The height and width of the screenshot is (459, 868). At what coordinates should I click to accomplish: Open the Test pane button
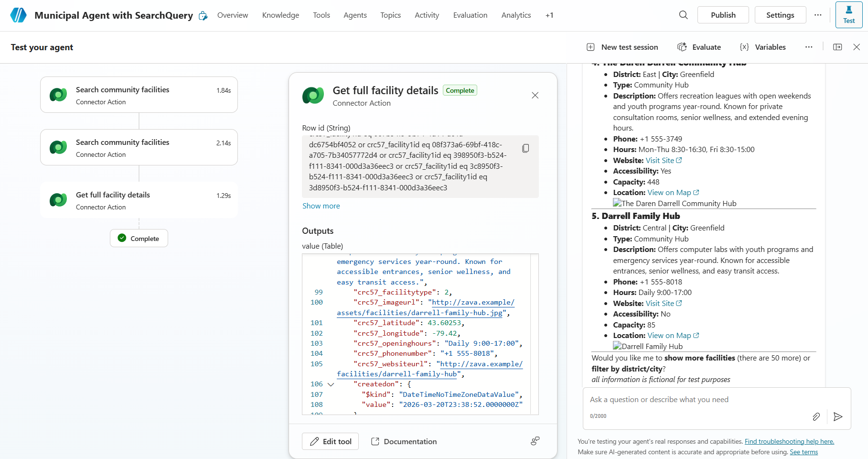tap(848, 15)
